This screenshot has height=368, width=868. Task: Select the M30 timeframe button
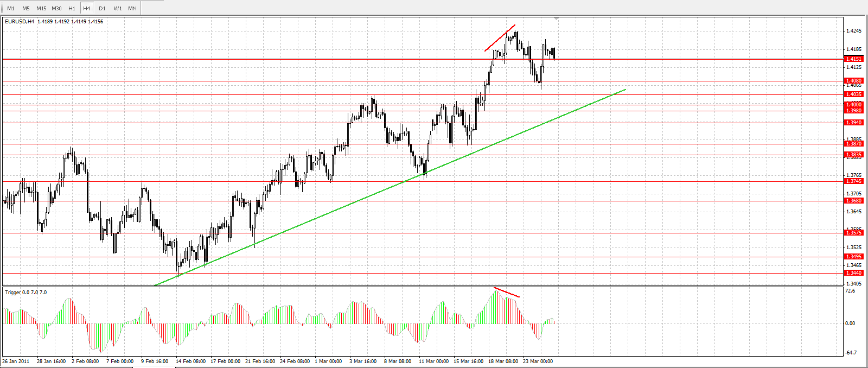click(x=56, y=8)
